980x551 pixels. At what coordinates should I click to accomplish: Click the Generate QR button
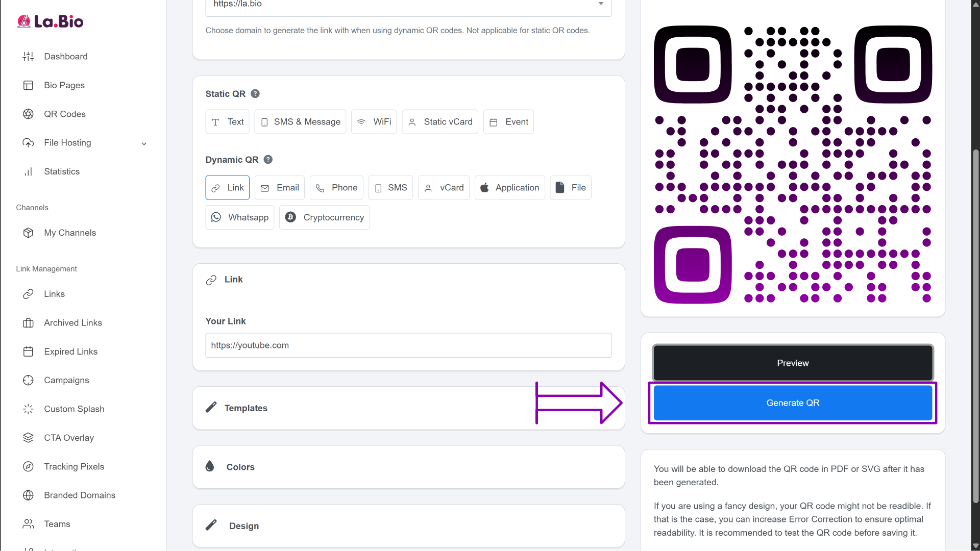(792, 403)
